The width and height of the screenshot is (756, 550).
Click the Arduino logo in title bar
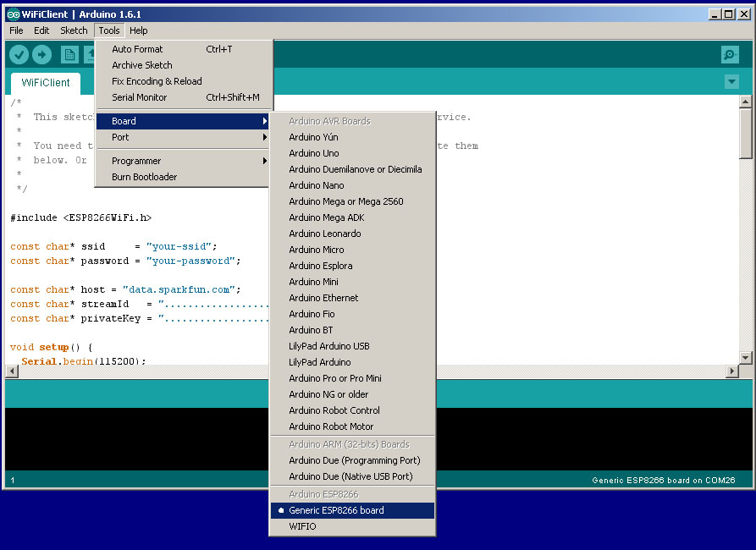pos(13,14)
